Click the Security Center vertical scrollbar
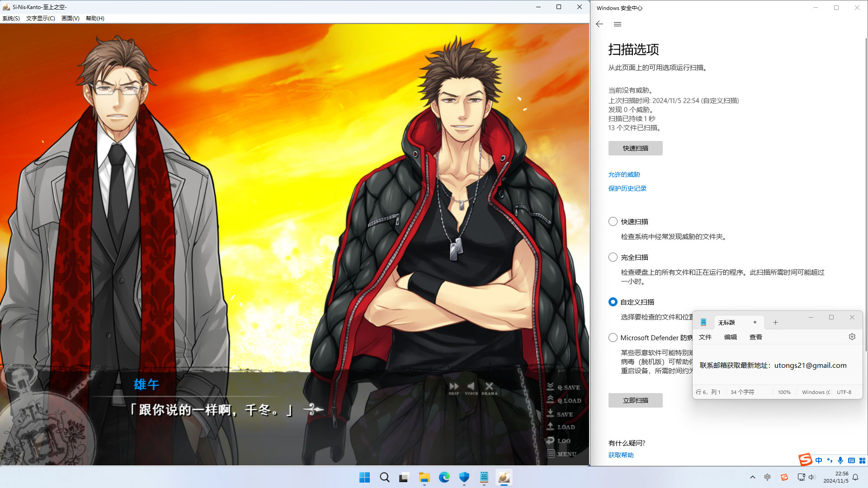868x488 pixels. tap(865, 194)
